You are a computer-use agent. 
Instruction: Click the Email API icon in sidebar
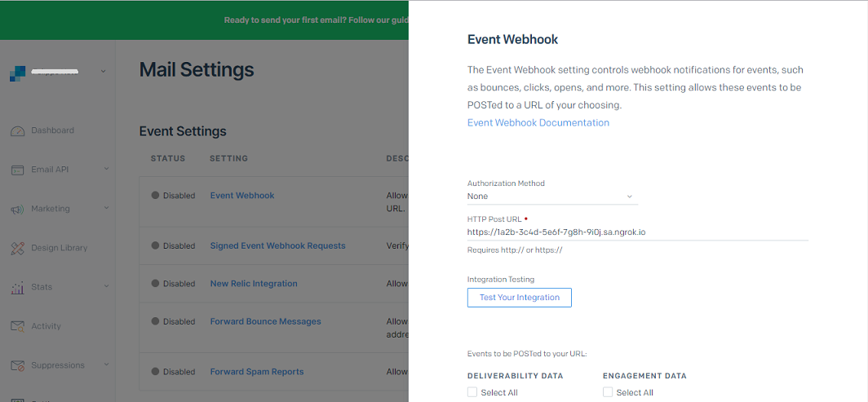click(18, 170)
